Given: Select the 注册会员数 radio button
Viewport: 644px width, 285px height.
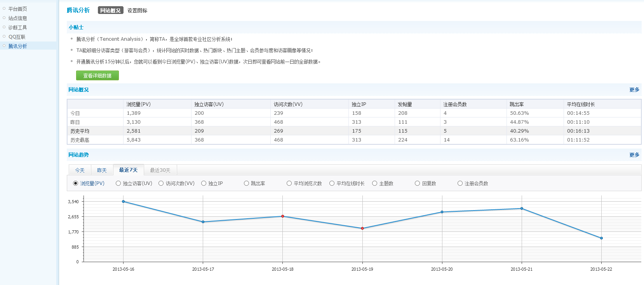Looking at the screenshot, I should (460, 183).
